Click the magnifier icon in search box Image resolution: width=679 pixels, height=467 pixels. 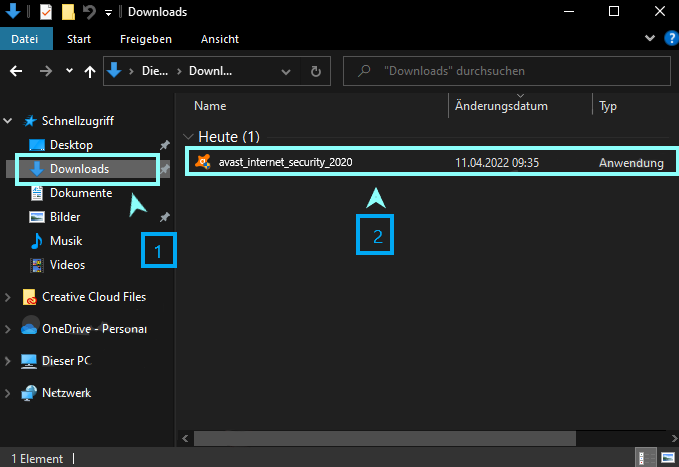point(364,71)
